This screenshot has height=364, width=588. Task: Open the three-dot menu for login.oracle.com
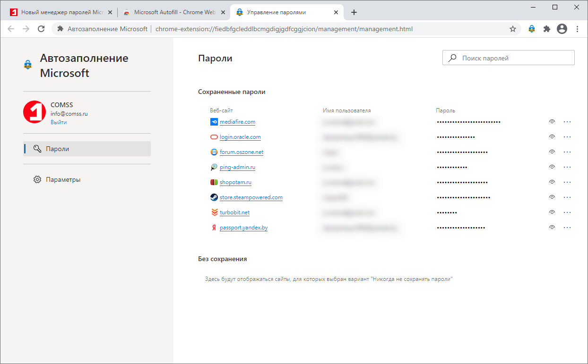tap(567, 137)
